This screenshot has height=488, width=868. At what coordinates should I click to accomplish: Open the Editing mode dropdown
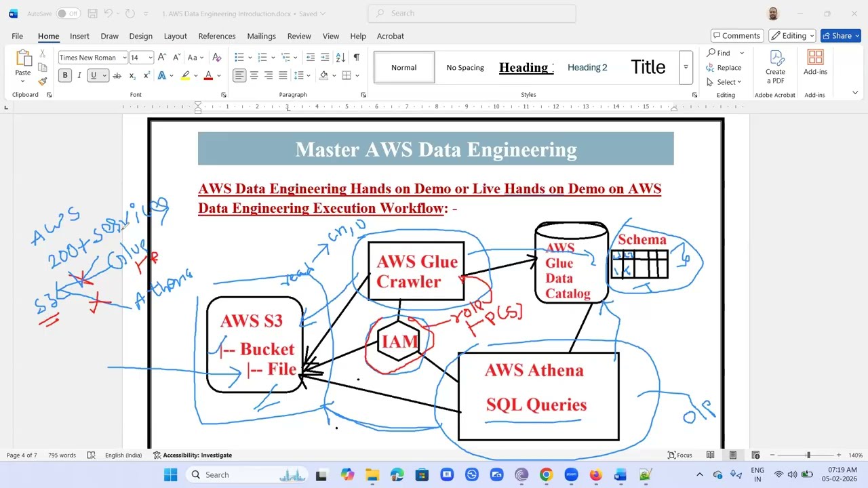tap(792, 36)
